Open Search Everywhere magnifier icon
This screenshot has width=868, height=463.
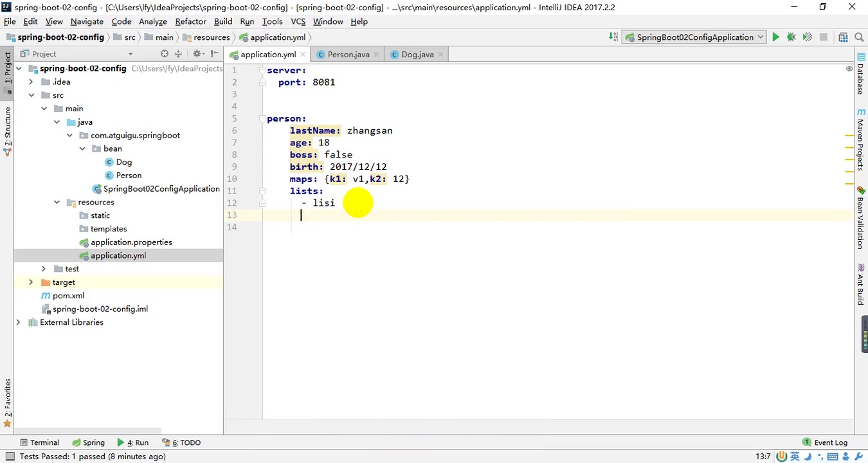click(859, 37)
